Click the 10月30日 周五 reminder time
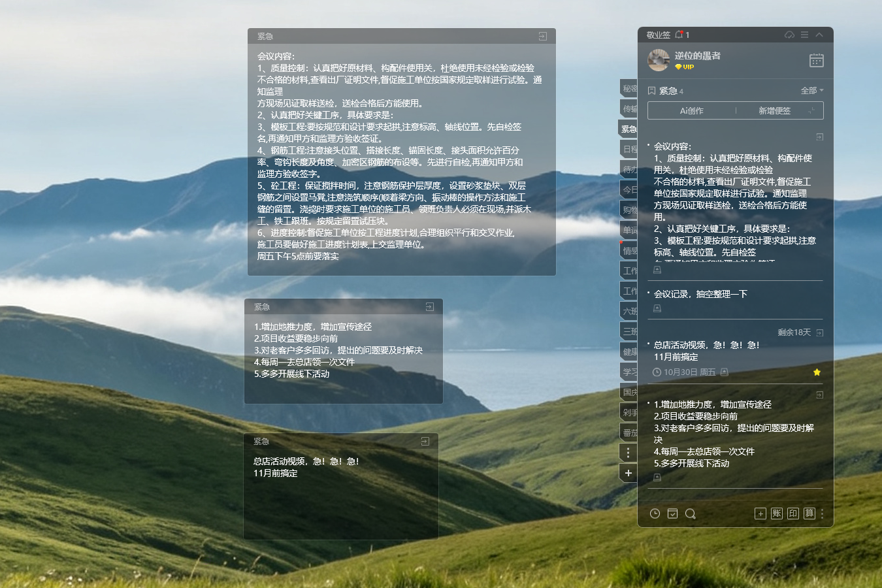This screenshot has width=882, height=588. [684, 372]
